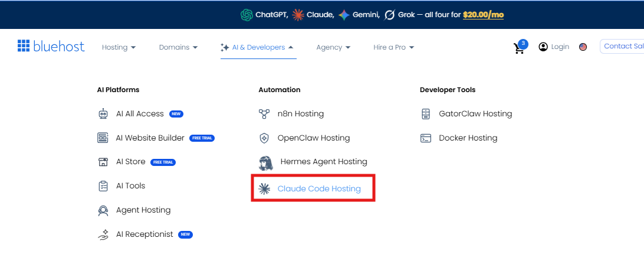The image size is (644, 264).
Task: Open GatorClaw Hosting link
Action: 475,114
